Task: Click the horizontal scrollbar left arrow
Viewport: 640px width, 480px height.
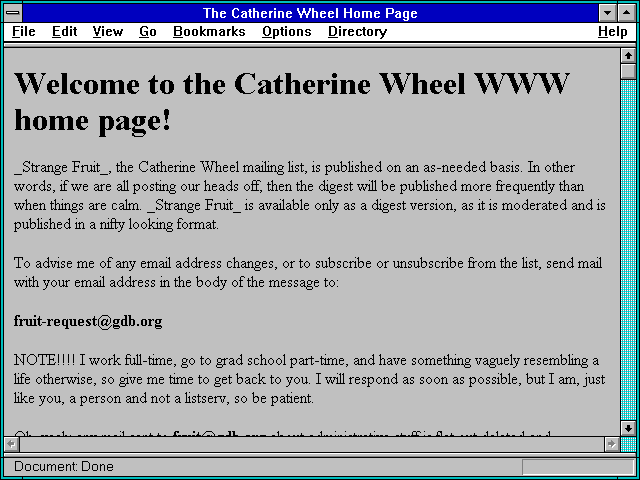Action: pos(12,444)
